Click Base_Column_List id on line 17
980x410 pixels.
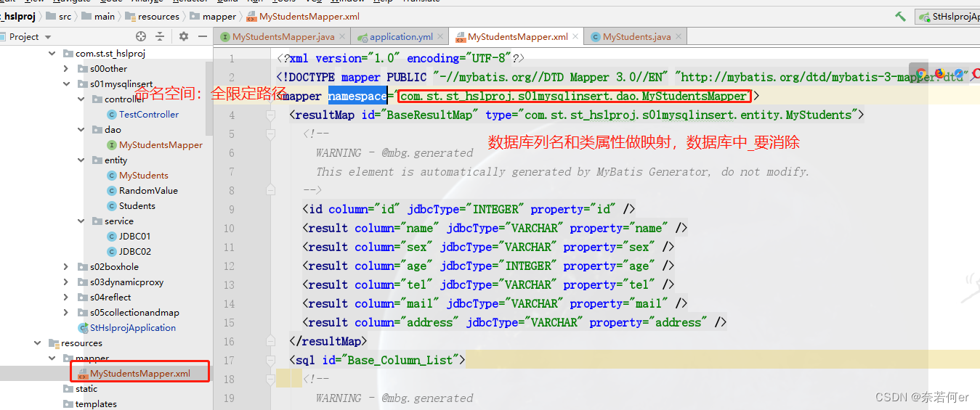(x=400, y=360)
